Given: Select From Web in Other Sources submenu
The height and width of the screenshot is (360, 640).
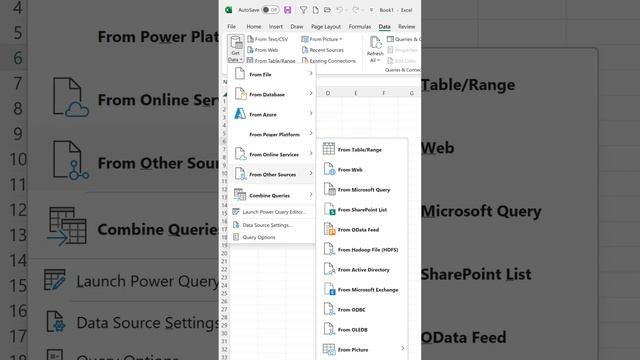Looking at the screenshot, I should click(362, 169).
